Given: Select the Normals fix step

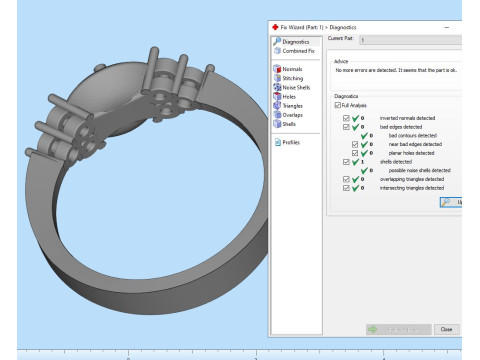Looking at the screenshot, I should coord(288,69).
